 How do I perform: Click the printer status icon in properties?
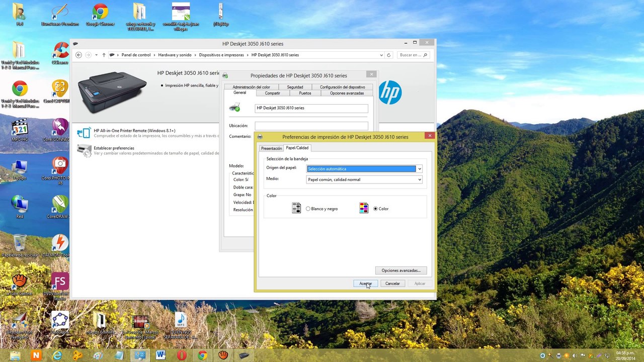click(x=234, y=107)
